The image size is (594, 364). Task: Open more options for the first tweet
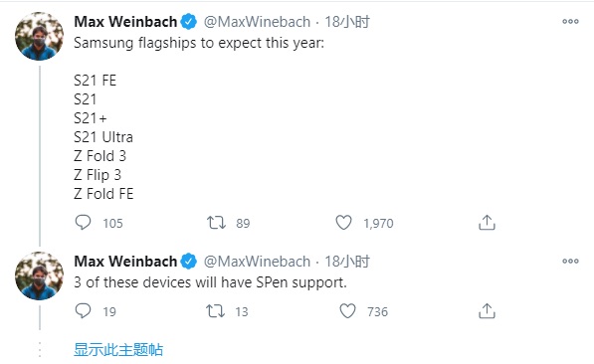point(570,22)
